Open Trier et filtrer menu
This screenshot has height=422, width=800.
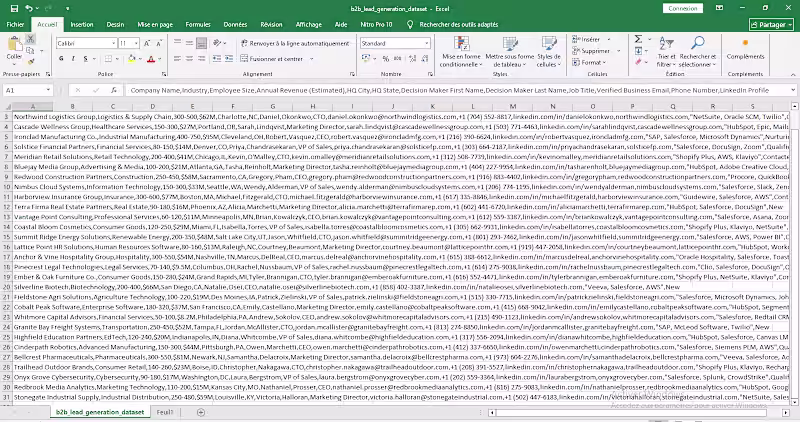(666, 52)
